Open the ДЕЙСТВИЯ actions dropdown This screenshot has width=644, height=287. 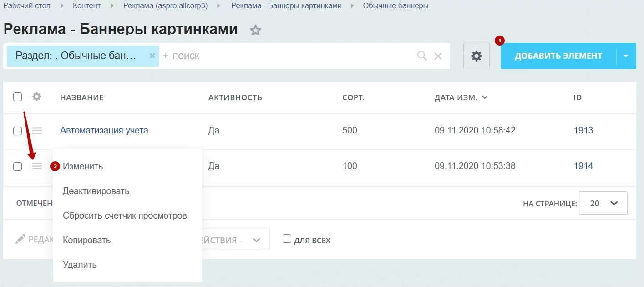coord(236,240)
